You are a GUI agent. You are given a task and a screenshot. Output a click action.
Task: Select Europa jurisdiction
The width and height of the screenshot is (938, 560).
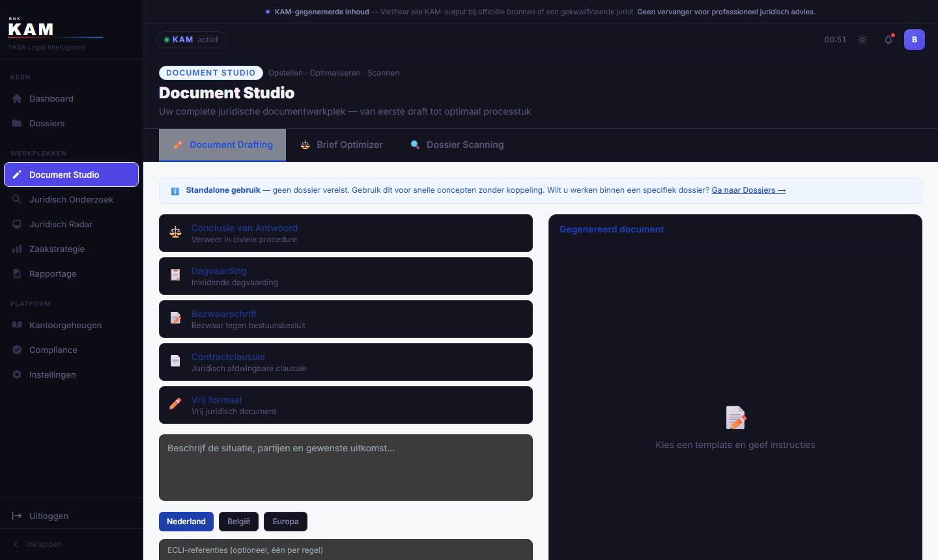pyautogui.click(x=285, y=522)
